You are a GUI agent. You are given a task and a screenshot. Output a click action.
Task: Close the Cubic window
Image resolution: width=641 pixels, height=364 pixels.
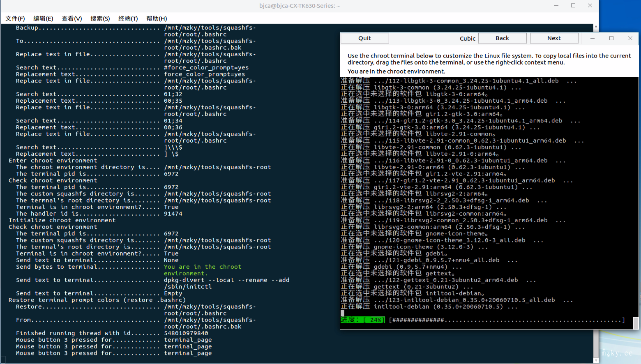[x=630, y=38]
